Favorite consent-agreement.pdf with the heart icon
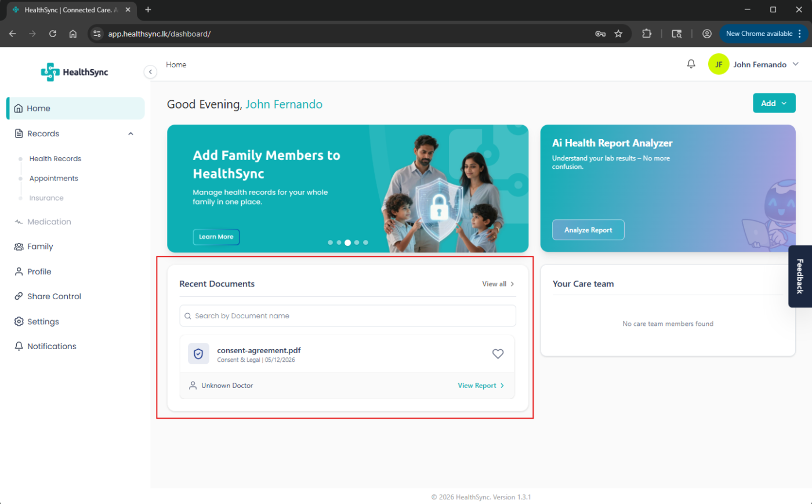812x504 pixels. point(498,354)
